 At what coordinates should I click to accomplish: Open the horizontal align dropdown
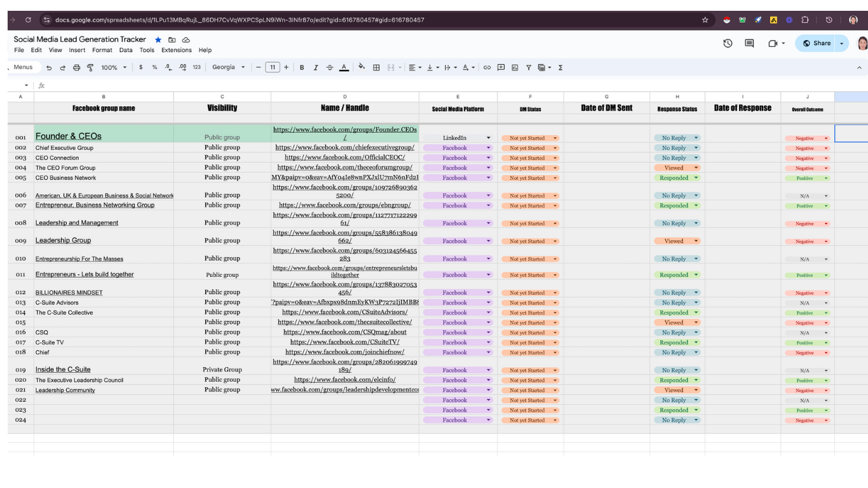pos(416,67)
